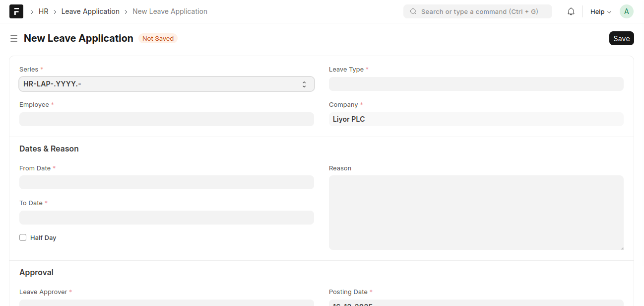Screen dimensions: 644x306
Task: Click the up/down chevron on Series field
Action: point(304,83)
